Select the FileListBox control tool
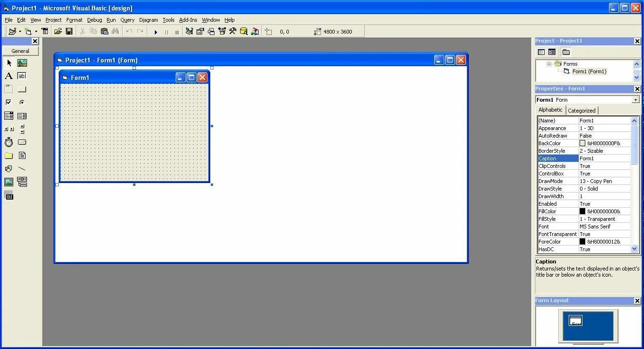The height and width of the screenshot is (349, 644). (x=22, y=156)
